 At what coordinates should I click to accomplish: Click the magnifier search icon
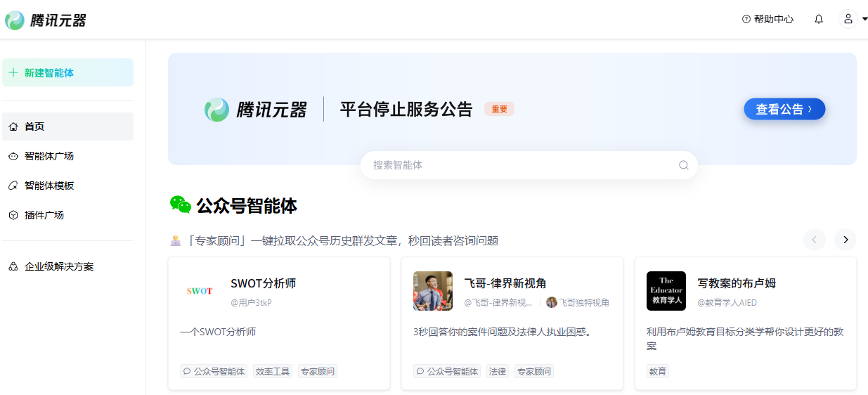click(x=684, y=165)
